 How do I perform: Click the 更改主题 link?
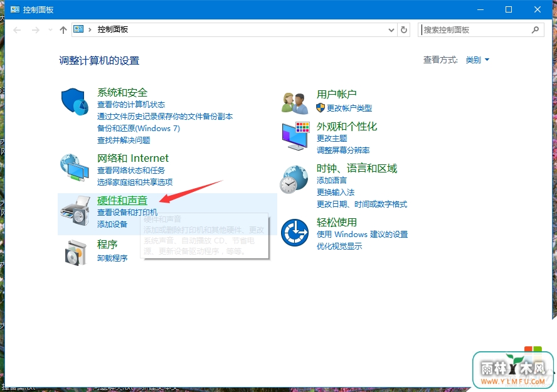click(332, 138)
